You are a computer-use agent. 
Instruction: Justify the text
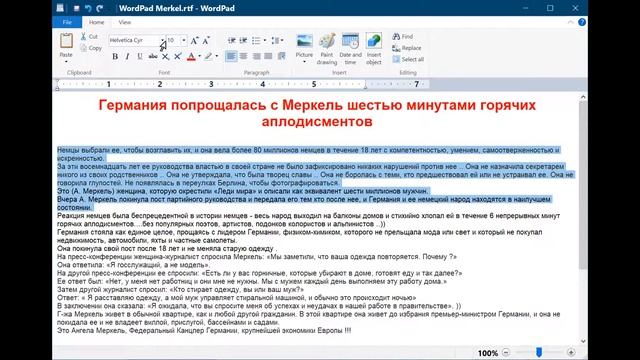(268, 56)
